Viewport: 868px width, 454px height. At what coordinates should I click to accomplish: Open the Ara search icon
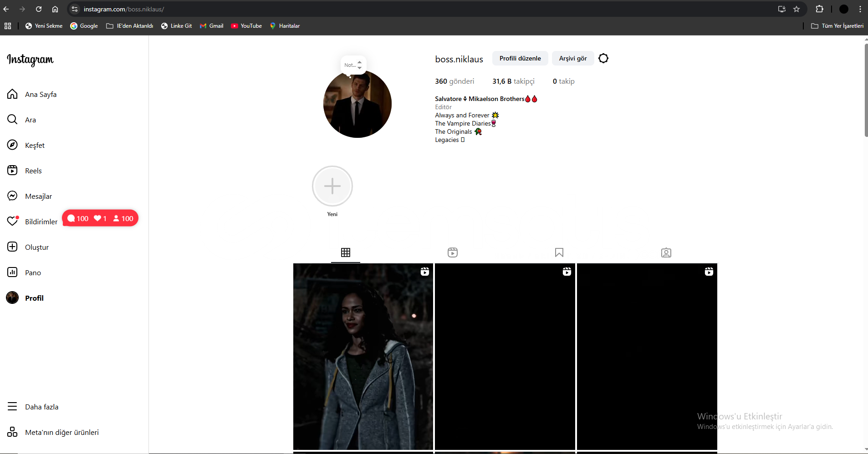click(12, 120)
